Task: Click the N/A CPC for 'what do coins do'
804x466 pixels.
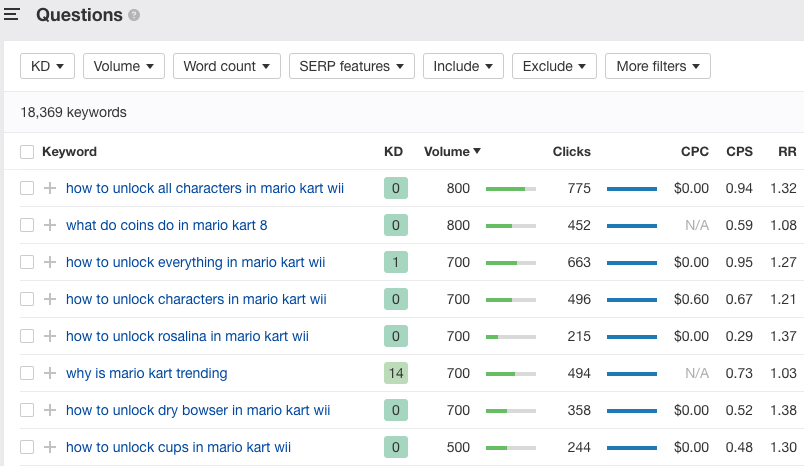Action: [x=697, y=225]
